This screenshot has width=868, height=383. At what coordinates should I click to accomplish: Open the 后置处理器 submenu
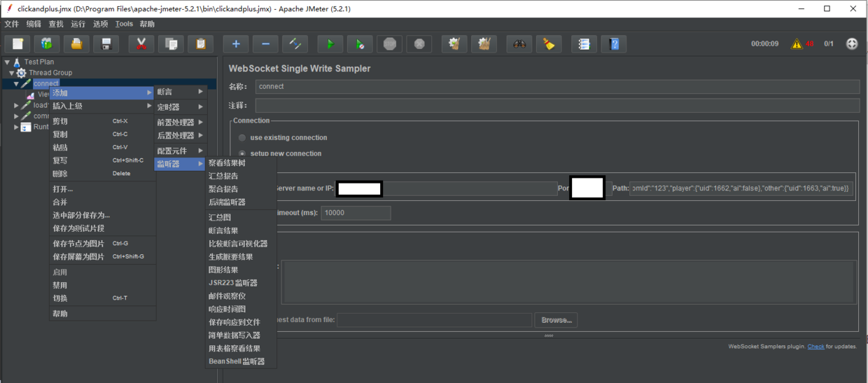181,135
